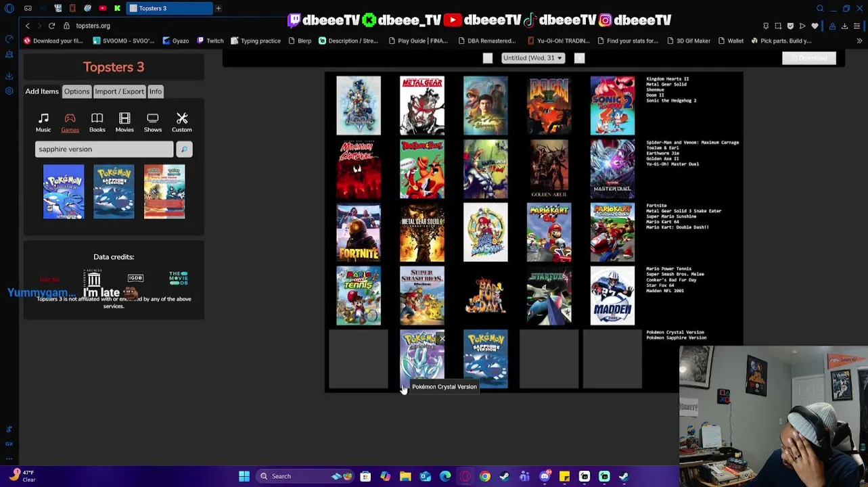868x487 pixels.
Task: Open Microsoft Edge from taskbar
Action: (445, 476)
